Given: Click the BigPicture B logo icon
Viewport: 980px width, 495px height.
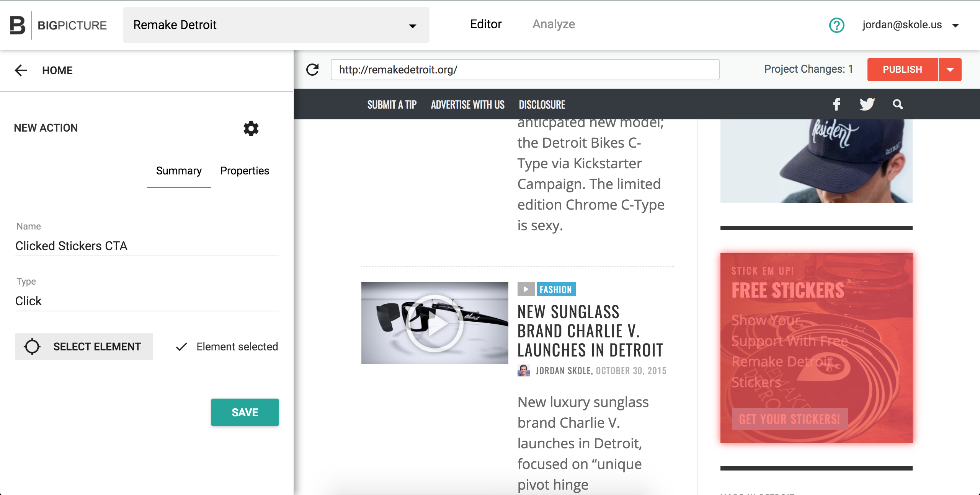Looking at the screenshot, I should 17,25.
